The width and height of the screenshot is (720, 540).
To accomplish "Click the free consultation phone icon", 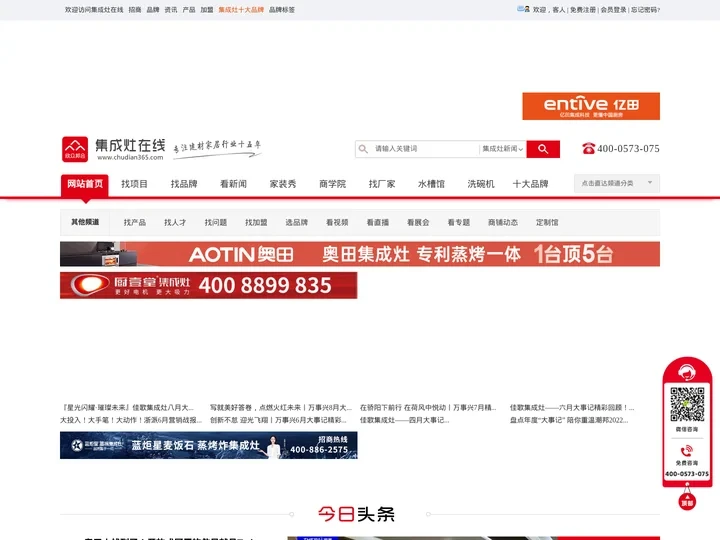I will (x=686, y=450).
